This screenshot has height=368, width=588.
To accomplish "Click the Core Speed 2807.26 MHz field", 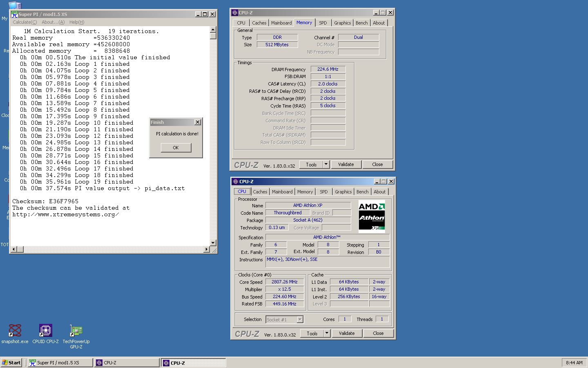I will 285,282.
